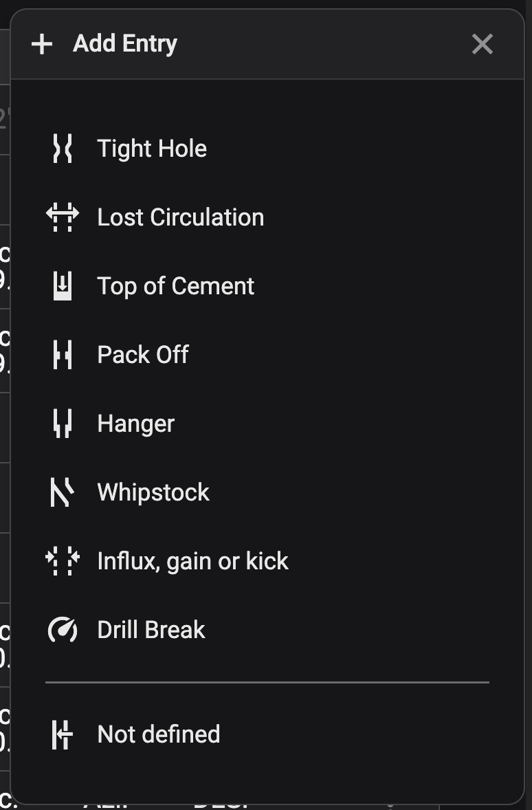
Task: Dismiss the Add Entry dialog
Action: point(482,44)
